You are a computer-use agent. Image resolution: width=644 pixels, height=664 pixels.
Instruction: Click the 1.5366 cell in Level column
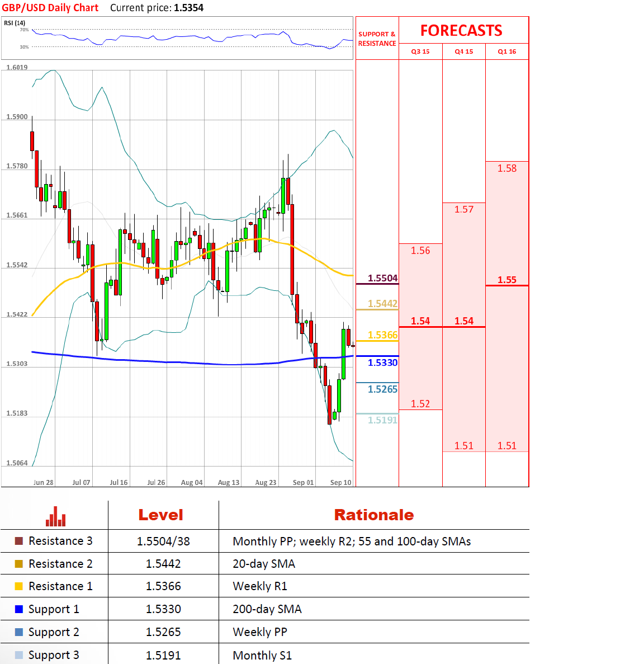163,586
